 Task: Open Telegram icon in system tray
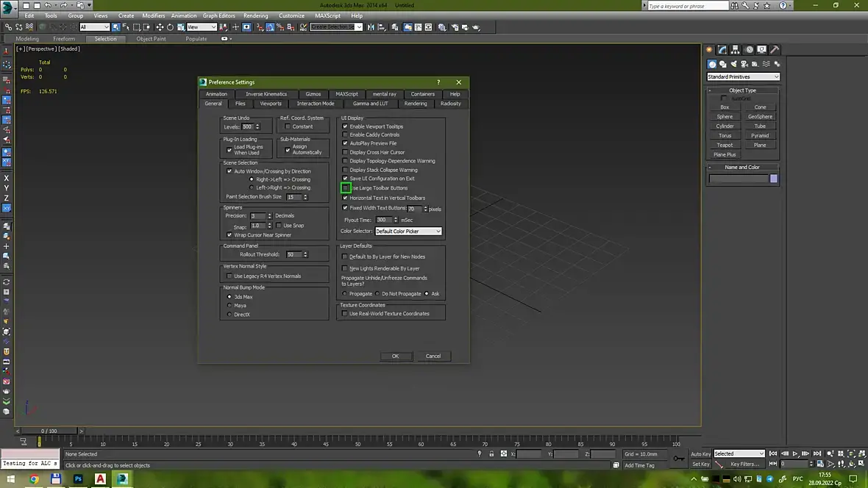pyautogui.click(x=770, y=478)
